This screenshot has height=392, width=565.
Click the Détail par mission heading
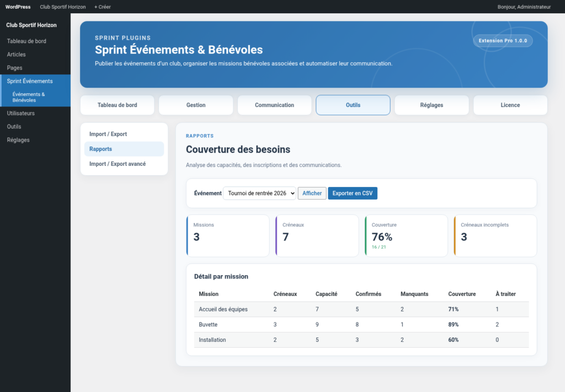pos(221,276)
